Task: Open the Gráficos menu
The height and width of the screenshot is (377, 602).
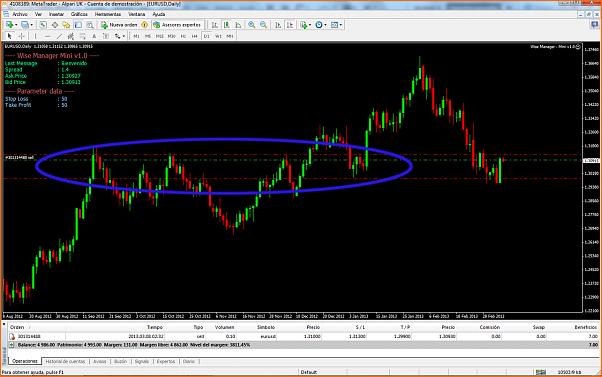Action: click(x=79, y=14)
